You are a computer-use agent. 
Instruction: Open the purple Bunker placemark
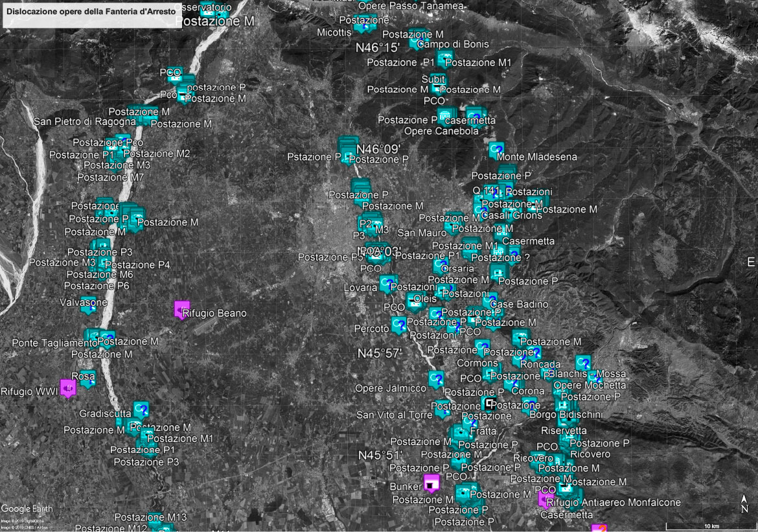click(431, 483)
